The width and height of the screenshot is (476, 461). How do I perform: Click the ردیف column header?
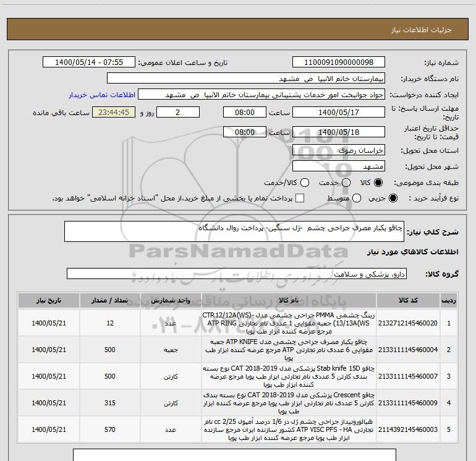(449, 300)
